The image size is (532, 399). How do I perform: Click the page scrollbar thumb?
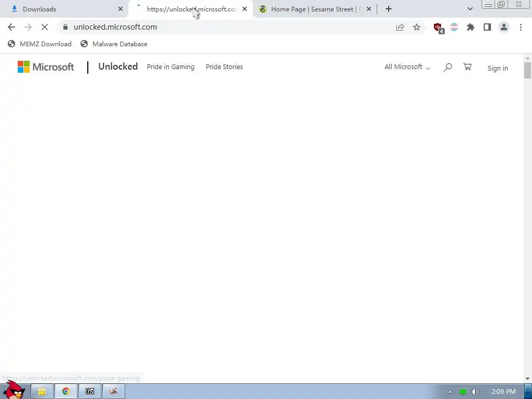click(527, 70)
